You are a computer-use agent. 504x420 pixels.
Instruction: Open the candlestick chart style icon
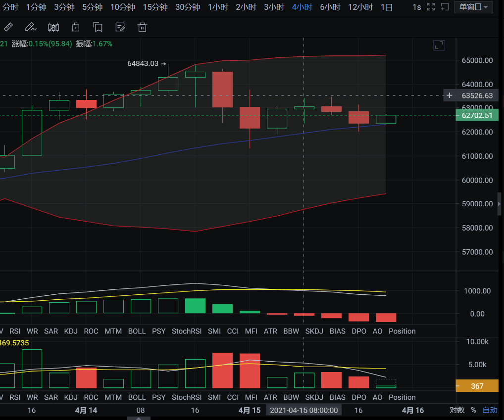53,27
